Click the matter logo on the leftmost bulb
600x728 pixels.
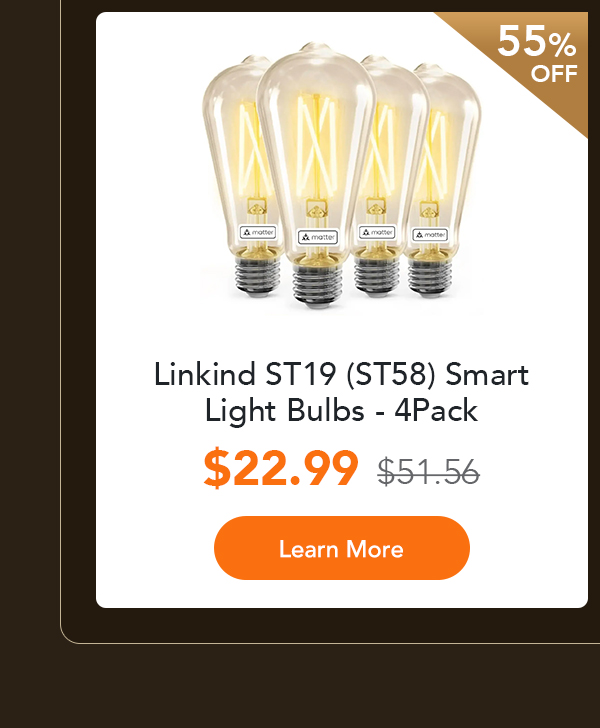coord(258,232)
